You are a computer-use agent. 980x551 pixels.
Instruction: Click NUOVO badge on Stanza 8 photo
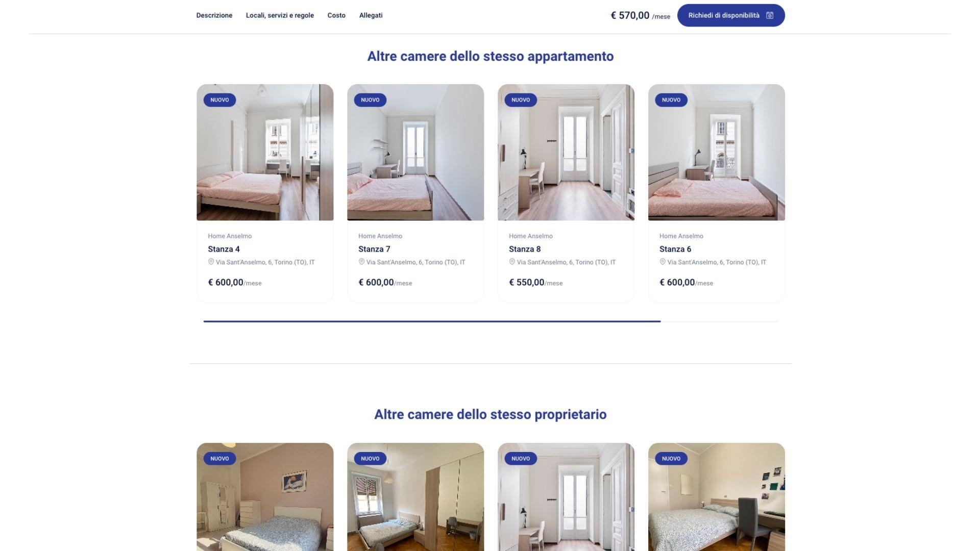[x=521, y=100]
